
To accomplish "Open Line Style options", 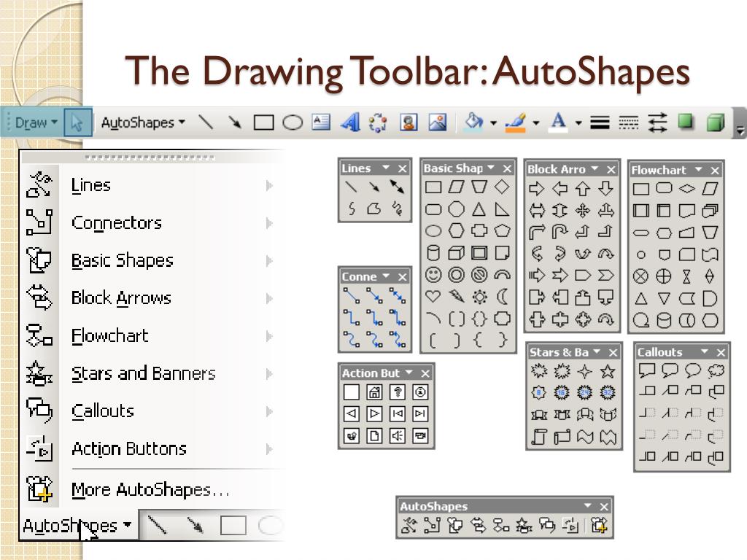I will click(x=600, y=122).
